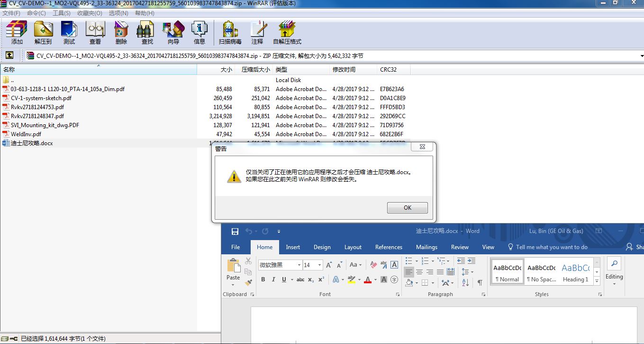Click the up-one-level folder button in WinRAR

coord(9,56)
